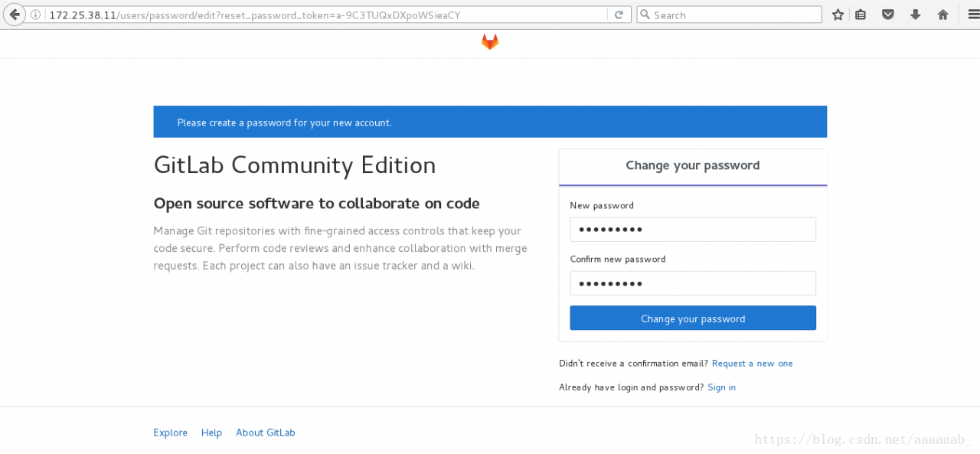Select the Change your password tab header
Image resolution: width=980 pixels, height=454 pixels.
[x=693, y=166]
